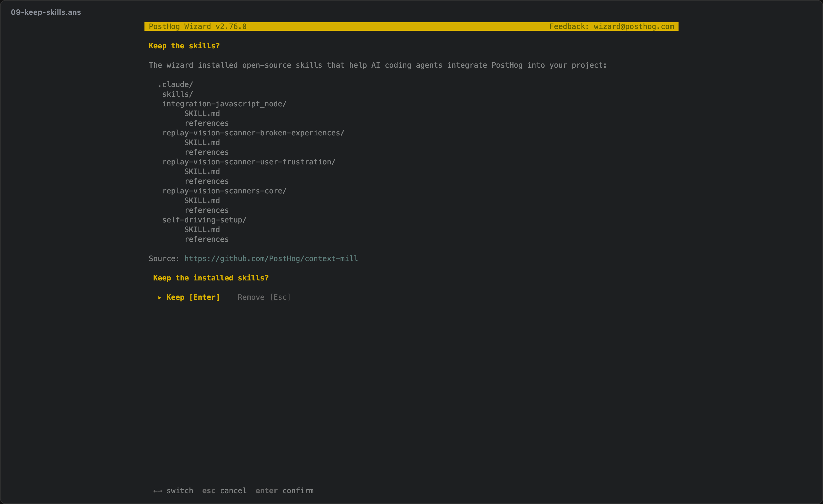Click references under replay-vision-scanner-user-frustration/
Screen dimensions: 823x504
point(206,181)
